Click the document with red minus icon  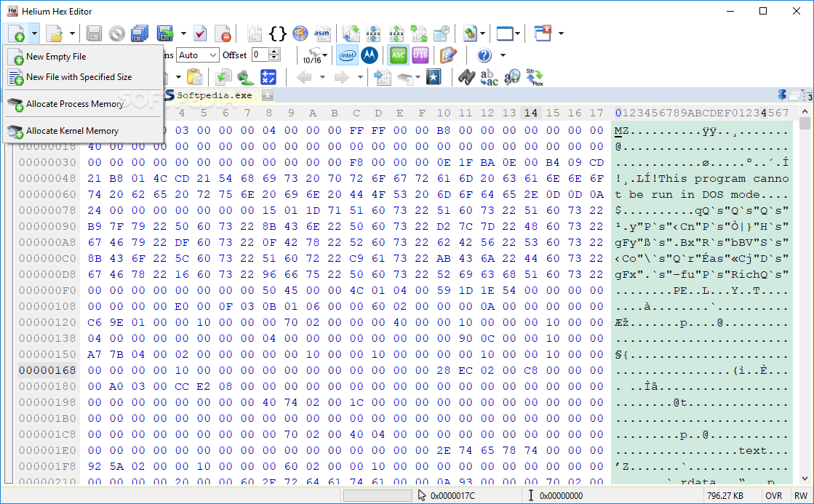pyautogui.click(x=223, y=33)
